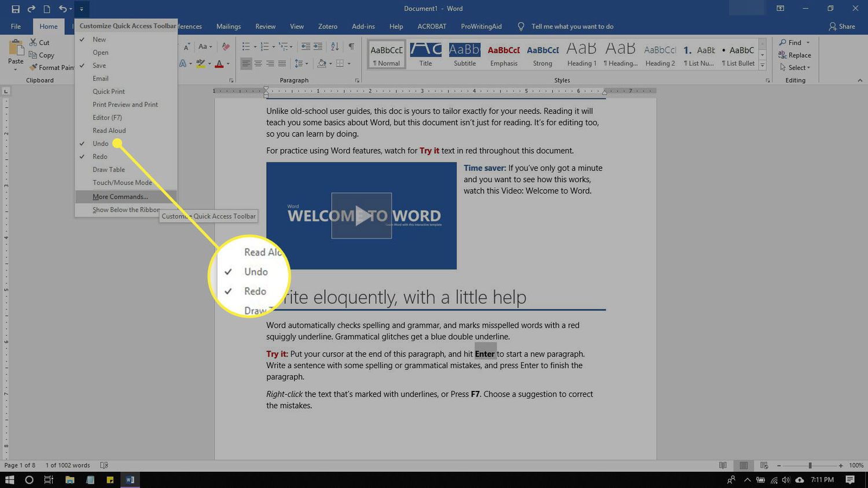
Task: Check Editor (F7) in the Quick Access menu
Action: coord(126,117)
